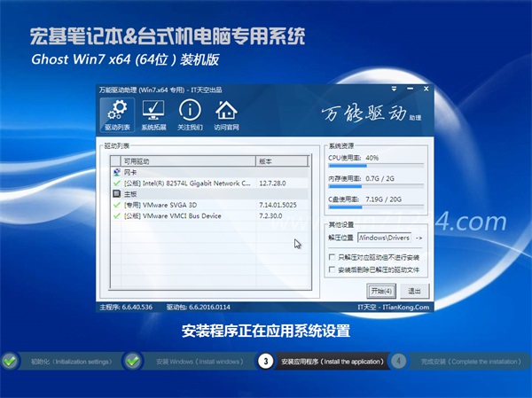Click the 解压位置 path input field
532x398 pixels.
(383, 238)
